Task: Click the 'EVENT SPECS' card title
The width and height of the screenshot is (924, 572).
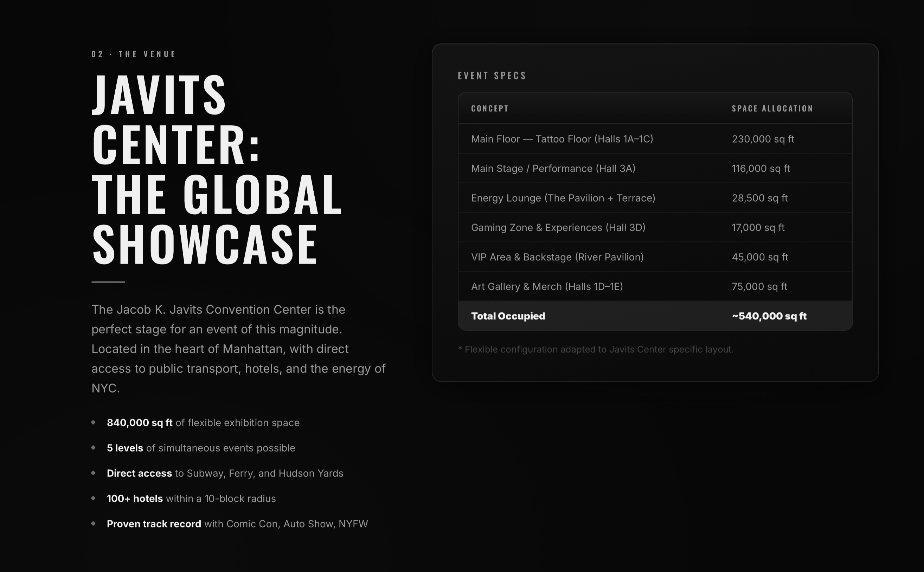Action: (492, 76)
